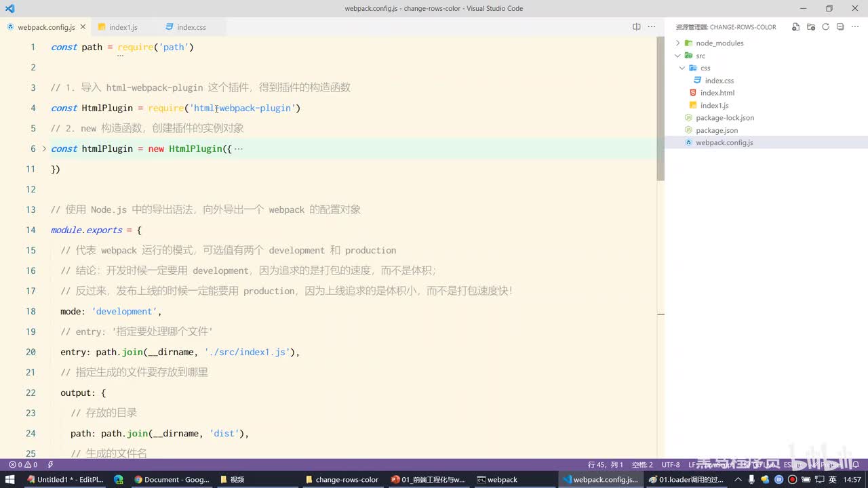Click the blue pause tray icon
This screenshot has height=488, width=868.
[778, 479]
